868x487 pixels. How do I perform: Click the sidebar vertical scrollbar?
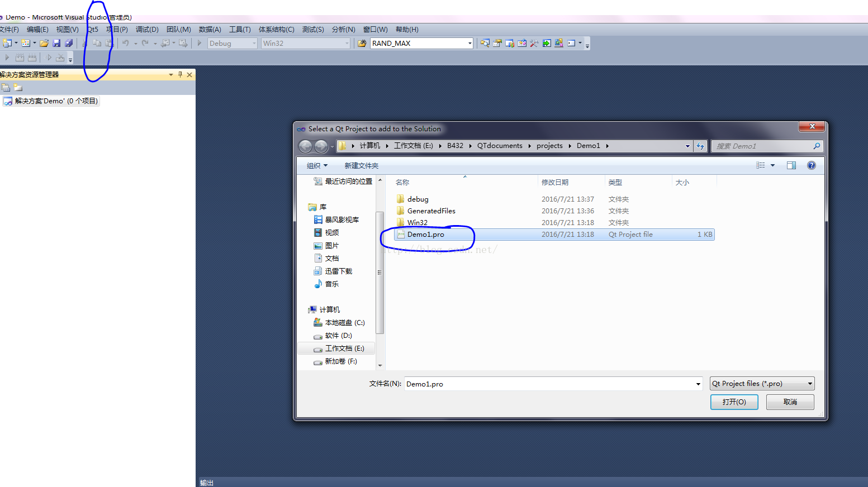380,273
